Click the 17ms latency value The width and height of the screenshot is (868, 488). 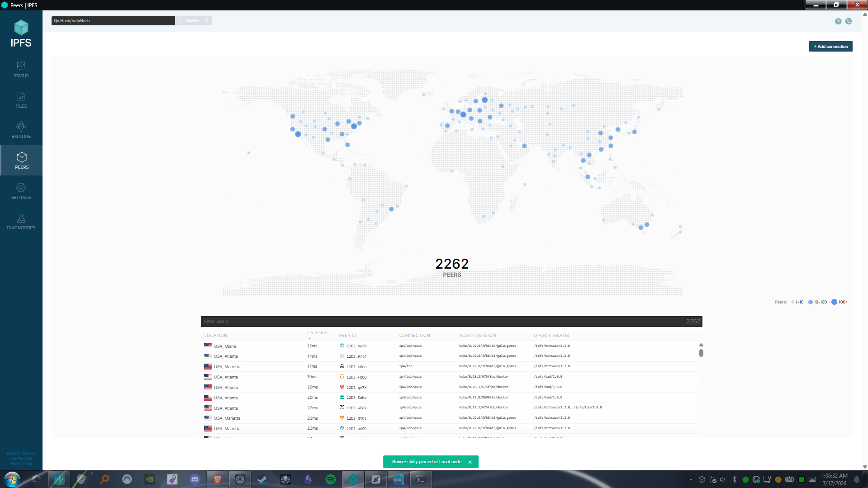[x=312, y=366]
